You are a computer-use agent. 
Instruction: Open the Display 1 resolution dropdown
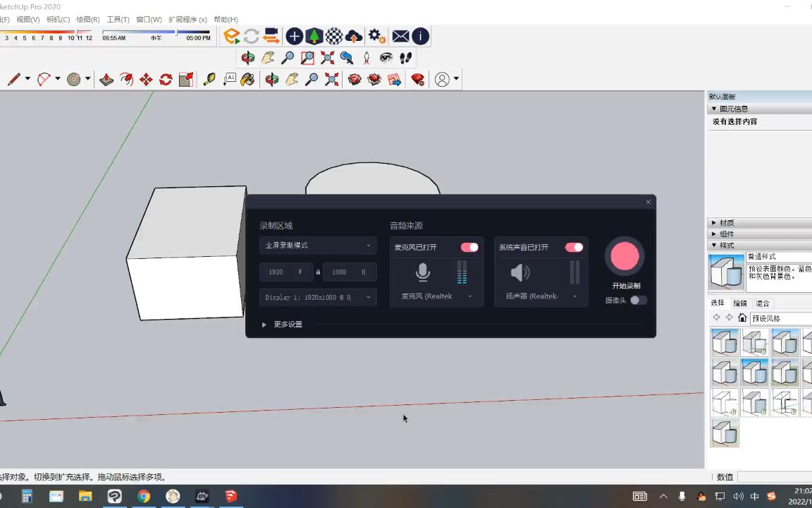(317, 297)
